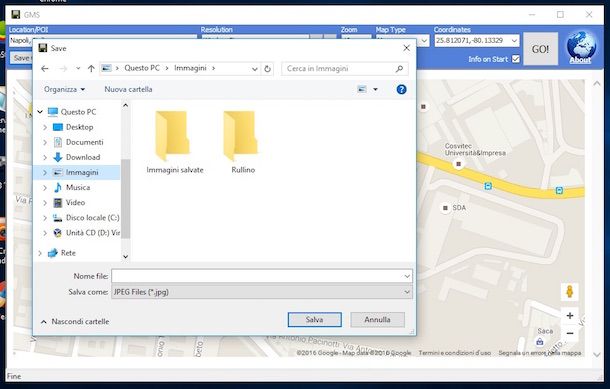Open the Salva come file type list

pos(261,292)
